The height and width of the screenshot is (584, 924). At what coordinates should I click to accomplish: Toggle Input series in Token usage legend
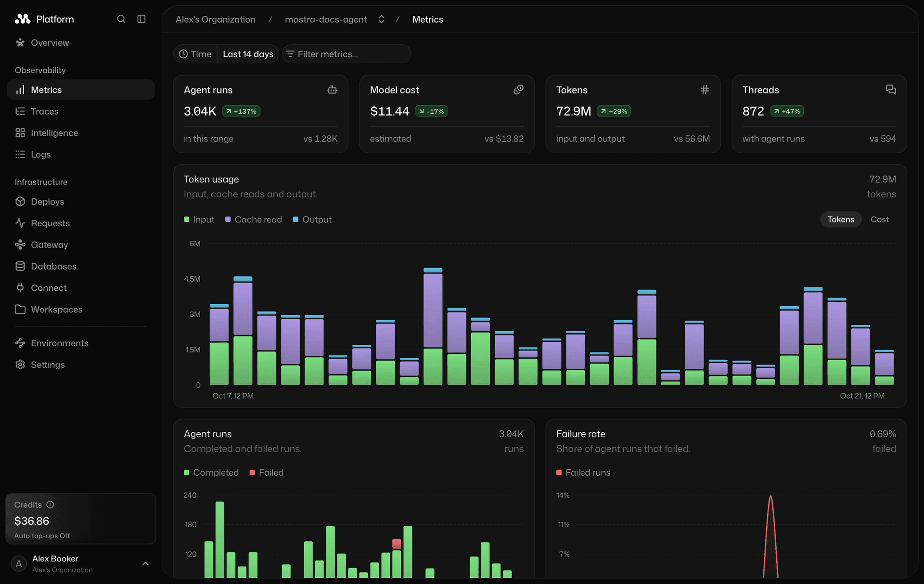(x=199, y=220)
